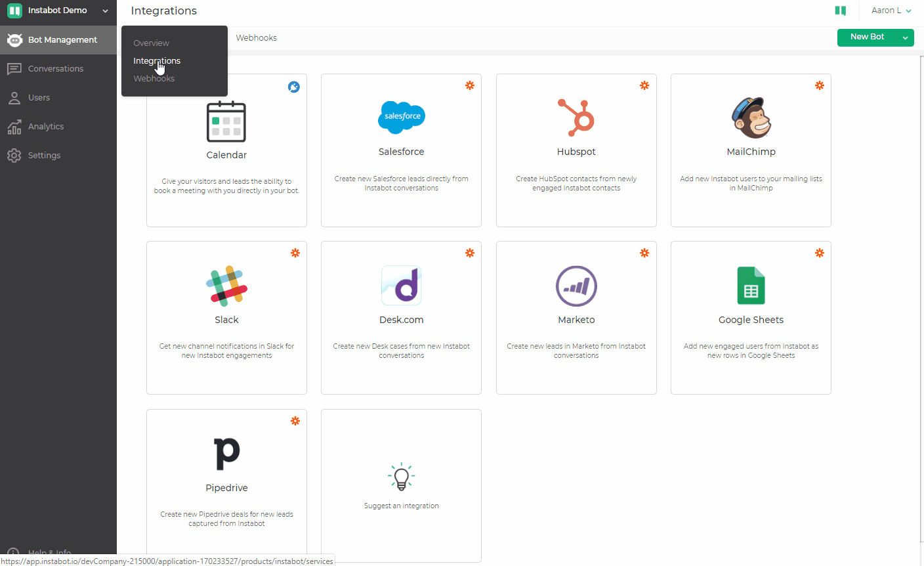
Task: Click the green book icon near Aaron L
Action: pos(840,11)
